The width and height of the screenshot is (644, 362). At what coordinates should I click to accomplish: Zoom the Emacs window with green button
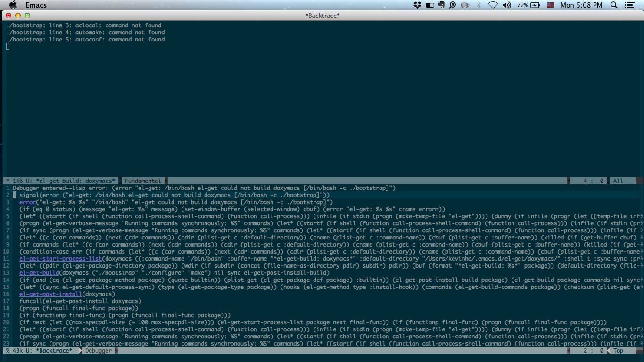click(28, 15)
